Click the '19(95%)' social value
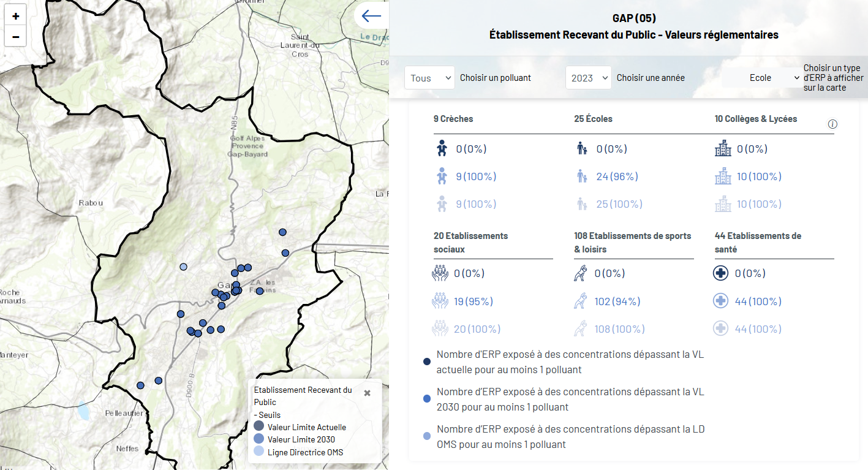Image resolution: width=868 pixels, height=470 pixels. [x=473, y=301]
